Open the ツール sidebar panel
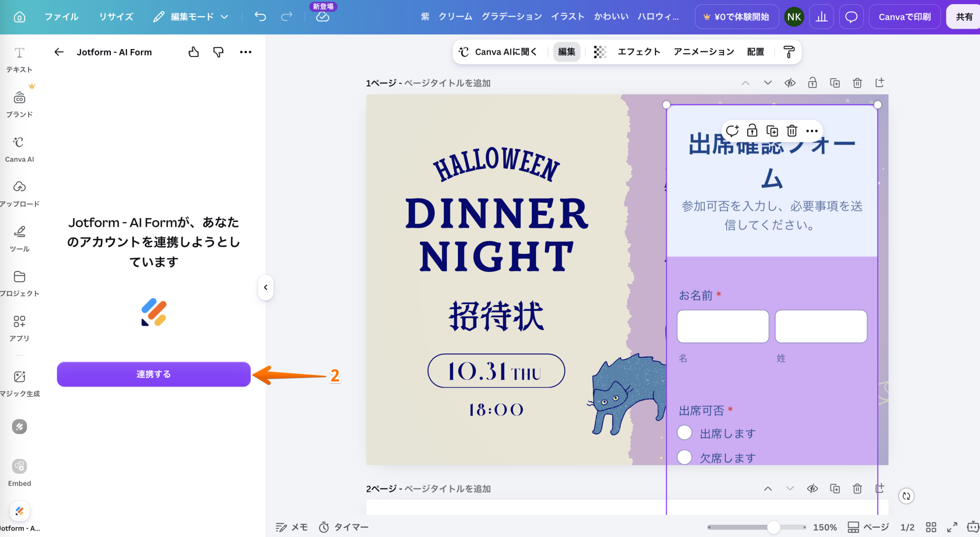Image resolution: width=980 pixels, height=537 pixels. coord(19,239)
